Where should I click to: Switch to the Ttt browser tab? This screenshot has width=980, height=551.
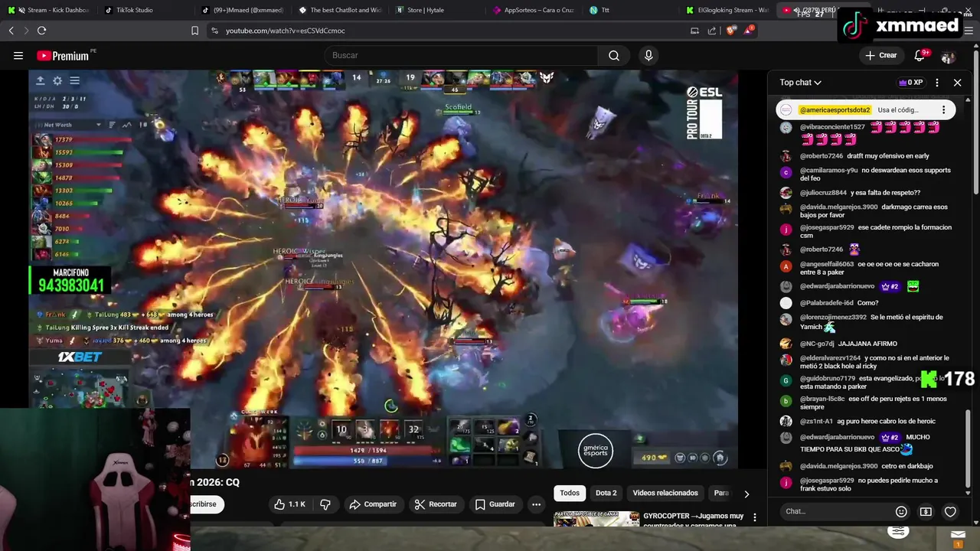point(632,10)
